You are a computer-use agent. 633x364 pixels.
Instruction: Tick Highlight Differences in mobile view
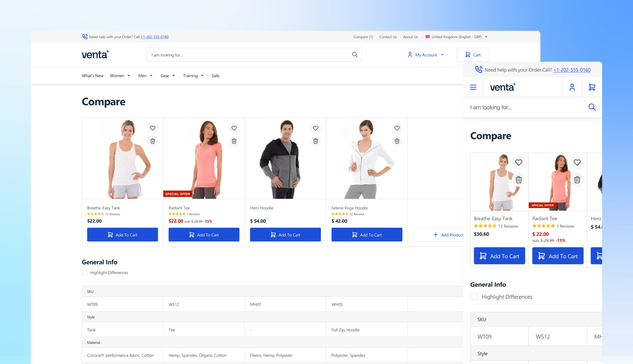point(474,297)
